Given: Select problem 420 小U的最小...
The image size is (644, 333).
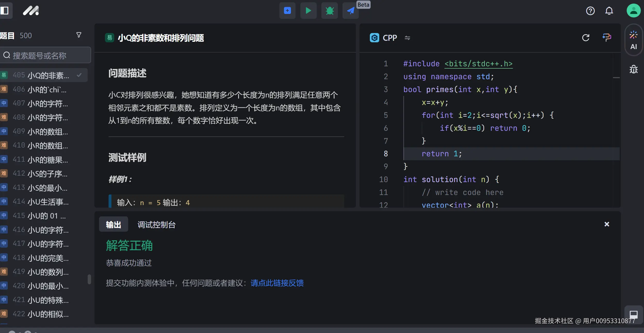Looking at the screenshot, I should pyautogui.click(x=43, y=286).
